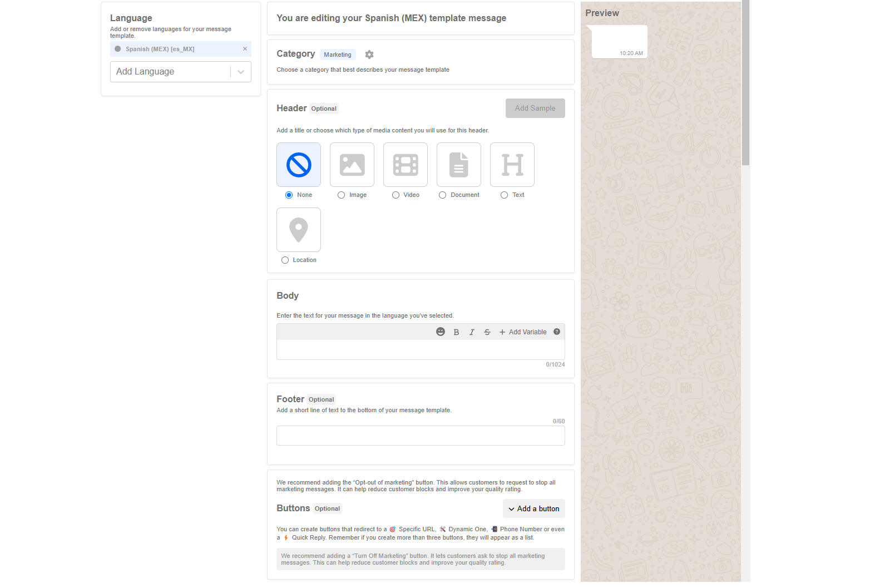Screen dimensions: 880x588
Task: Select the Location radio button
Action: coord(285,260)
